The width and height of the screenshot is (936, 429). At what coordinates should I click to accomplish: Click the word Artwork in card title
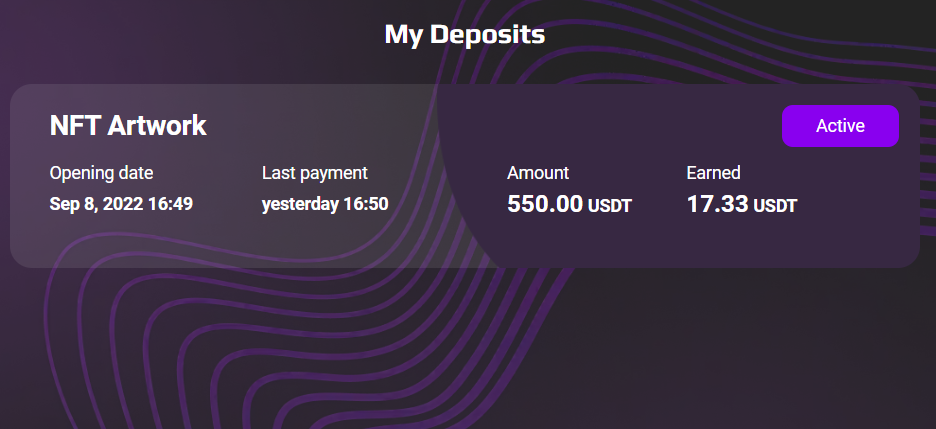point(157,126)
